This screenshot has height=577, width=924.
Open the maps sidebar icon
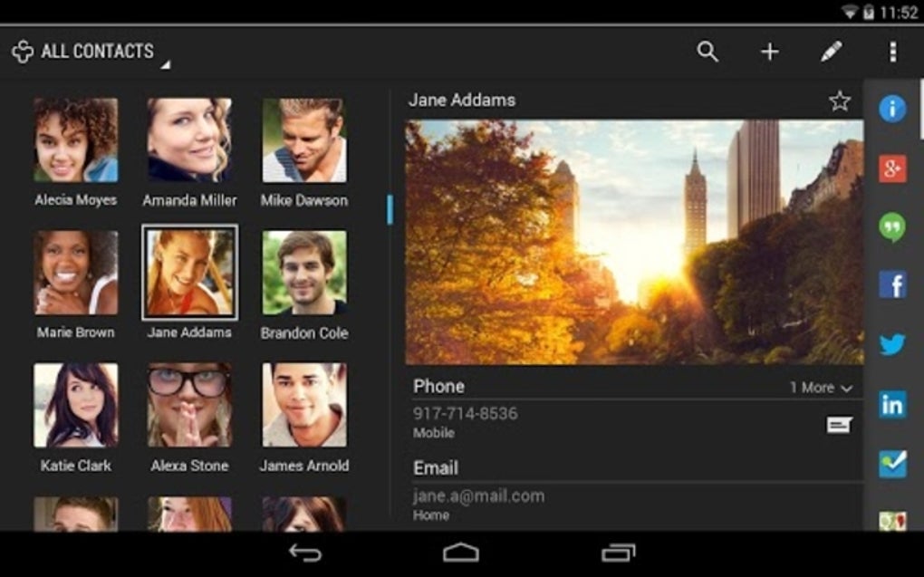[892, 521]
